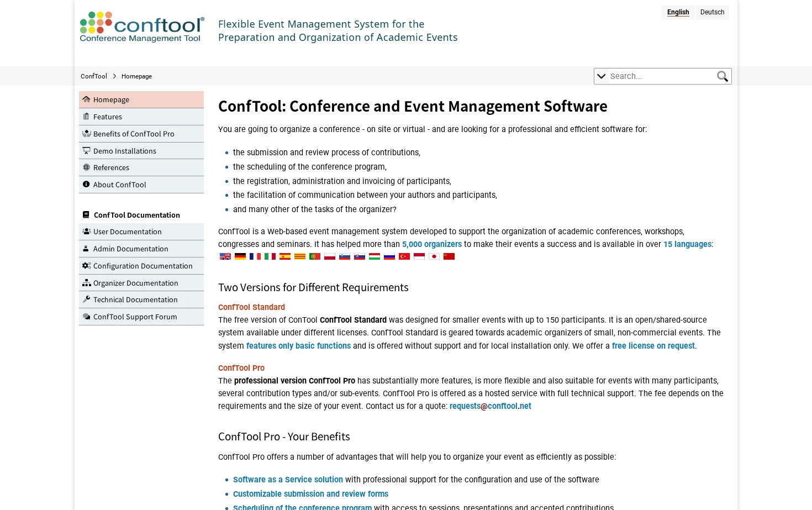This screenshot has width=812, height=510.
Task: Open the '15 languages' link
Action: 687,244
